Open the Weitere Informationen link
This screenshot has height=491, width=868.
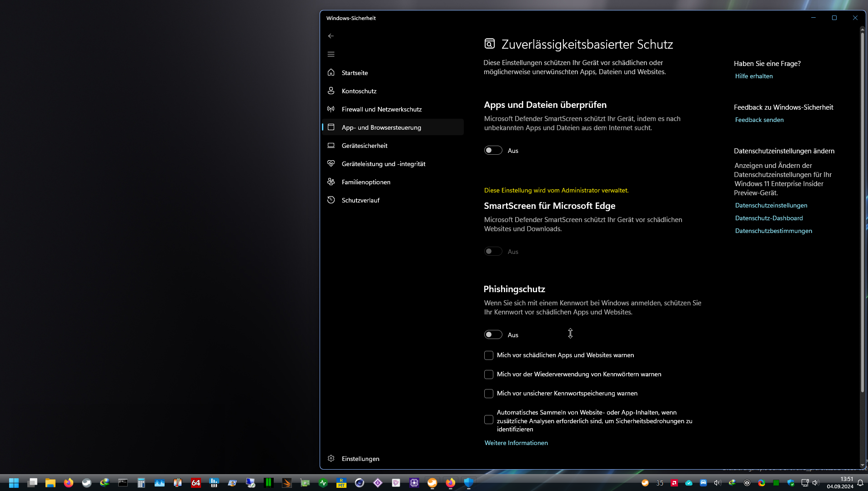(516, 443)
